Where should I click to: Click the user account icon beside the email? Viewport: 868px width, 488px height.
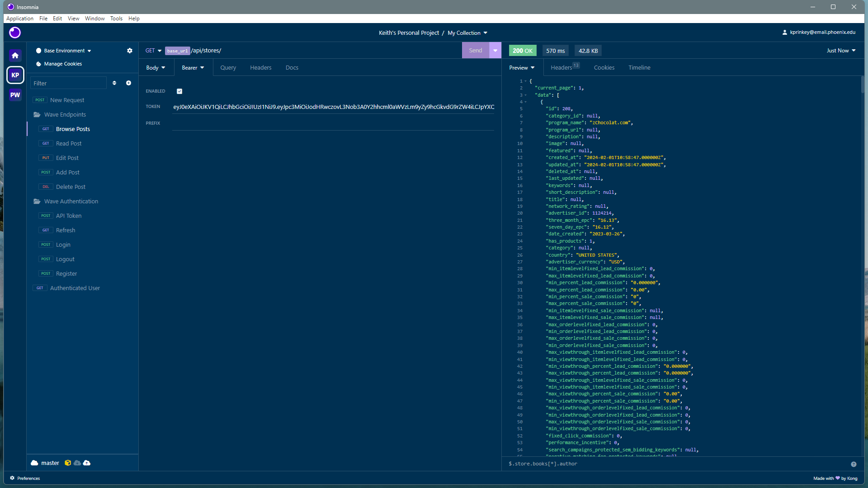point(785,33)
